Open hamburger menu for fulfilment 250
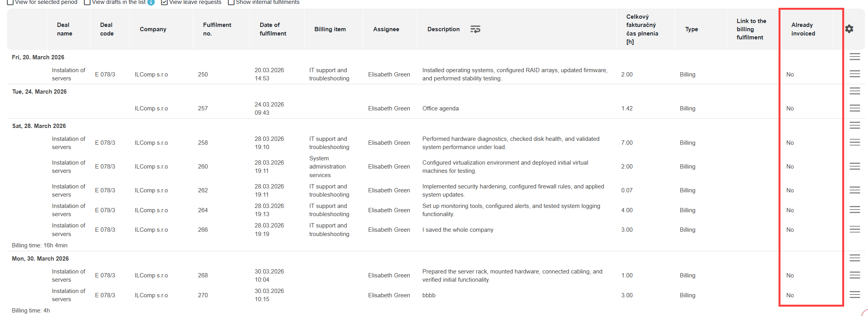 (855, 74)
